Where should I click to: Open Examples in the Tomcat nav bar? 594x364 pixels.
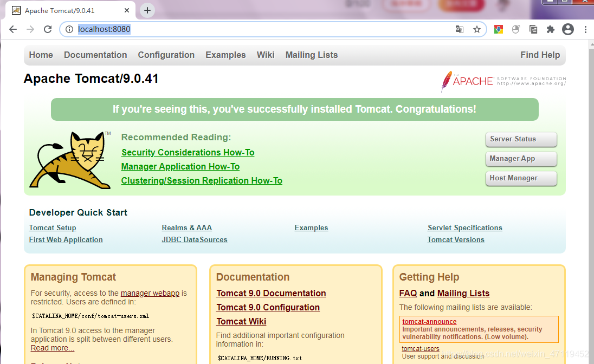click(226, 55)
